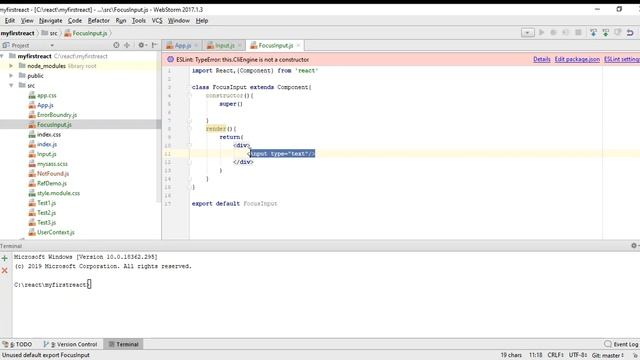Open the Version Control tool window
Viewport: 640px width, 360px height.
(x=71, y=344)
